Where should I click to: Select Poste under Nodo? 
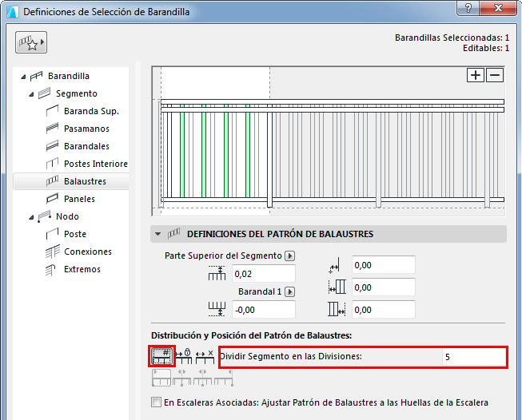[x=75, y=234]
